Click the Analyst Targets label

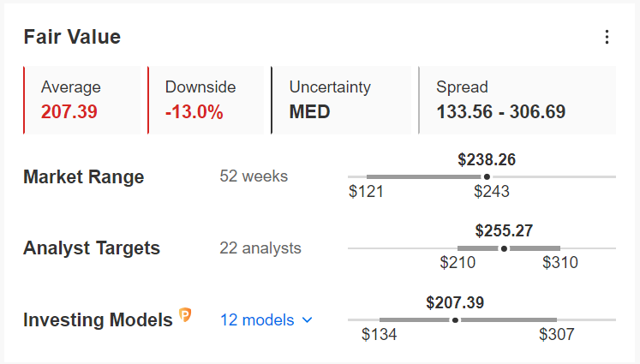(92, 248)
